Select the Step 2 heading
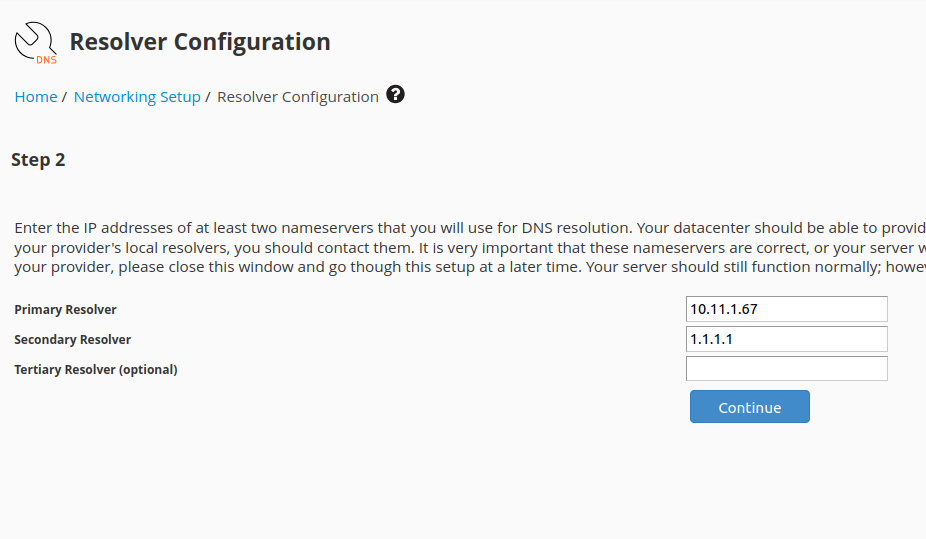The width and height of the screenshot is (926, 539). pyautogui.click(x=38, y=160)
